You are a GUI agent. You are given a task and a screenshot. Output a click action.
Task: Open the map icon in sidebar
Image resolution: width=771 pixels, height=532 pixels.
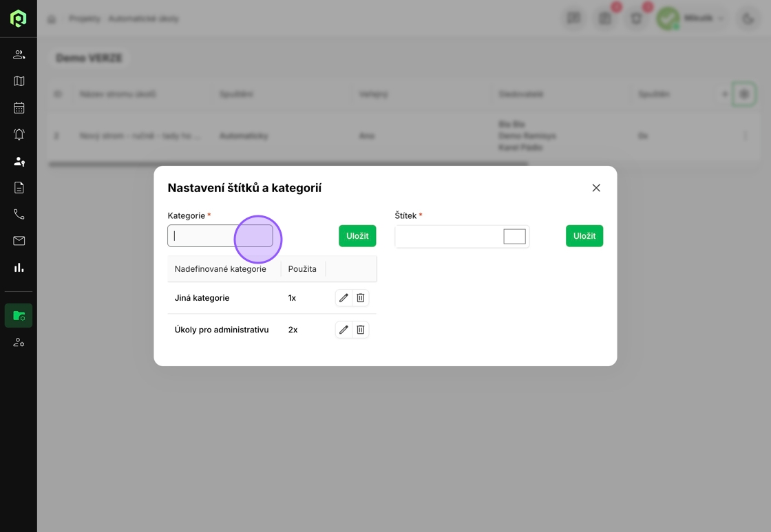[x=19, y=81]
